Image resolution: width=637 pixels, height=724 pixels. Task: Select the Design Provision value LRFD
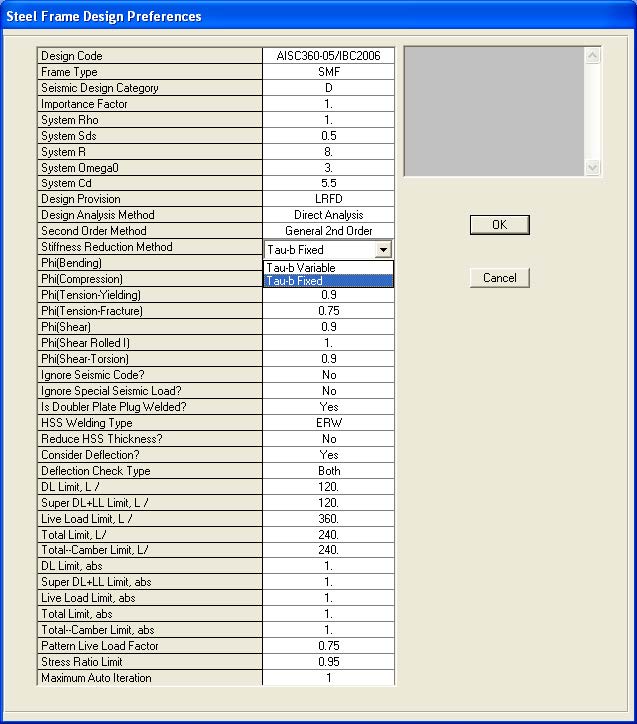click(328, 199)
